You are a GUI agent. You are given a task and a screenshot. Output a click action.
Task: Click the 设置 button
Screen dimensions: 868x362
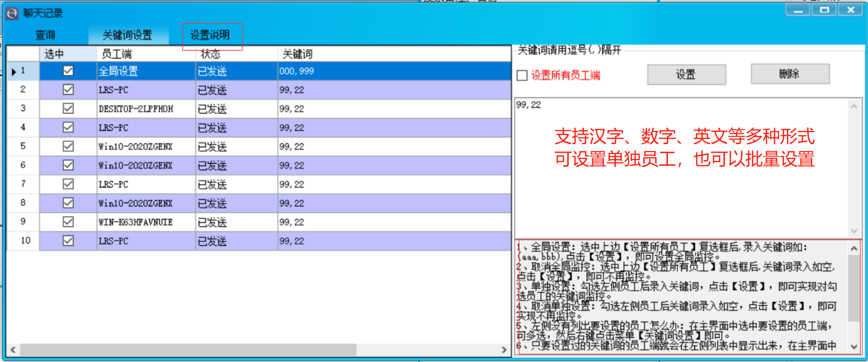coord(686,75)
